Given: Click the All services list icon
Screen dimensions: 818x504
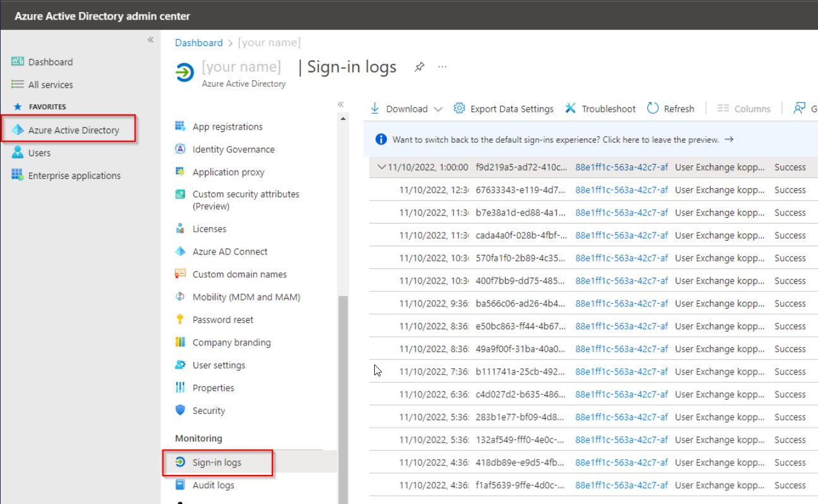Looking at the screenshot, I should (x=18, y=84).
